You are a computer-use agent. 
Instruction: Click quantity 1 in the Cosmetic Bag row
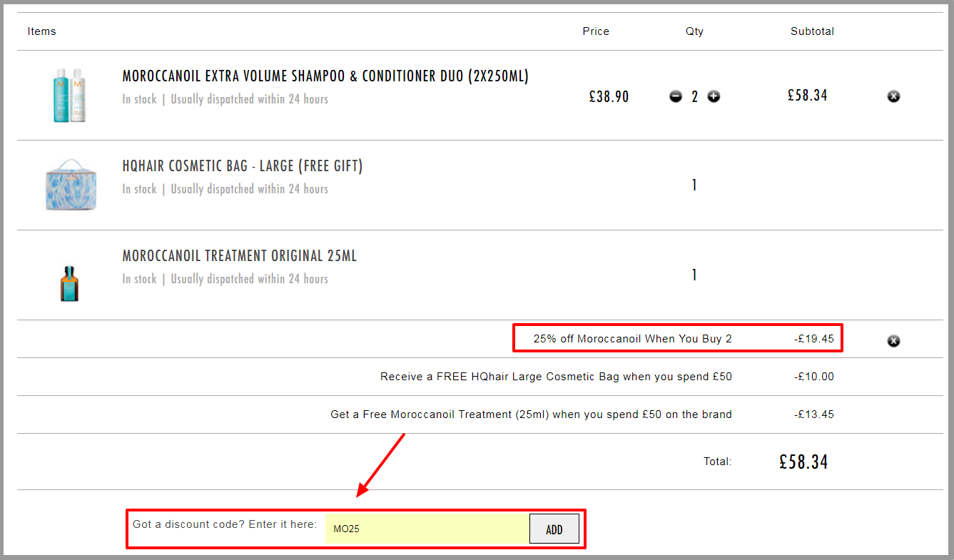(694, 185)
